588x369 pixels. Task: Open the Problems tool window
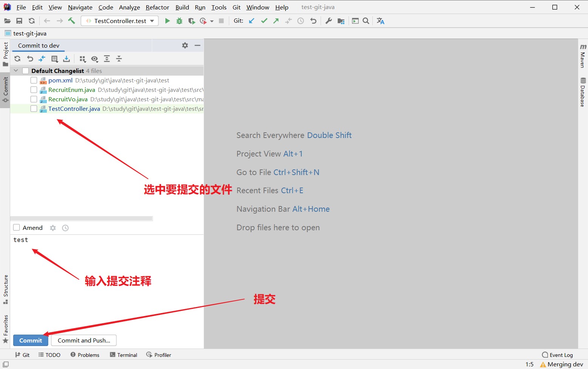click(85, 355)
